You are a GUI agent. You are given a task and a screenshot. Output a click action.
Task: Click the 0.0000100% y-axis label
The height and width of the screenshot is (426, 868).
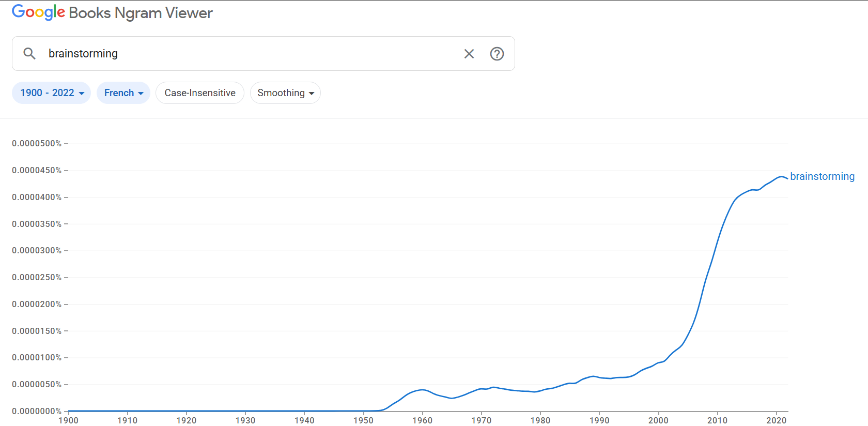coord(37,358)
